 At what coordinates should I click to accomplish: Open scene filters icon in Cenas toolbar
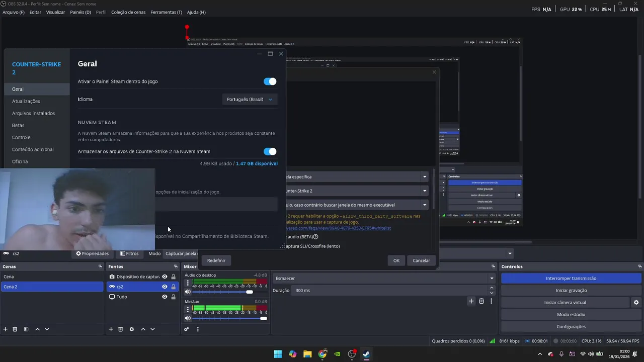click(26, 329)
